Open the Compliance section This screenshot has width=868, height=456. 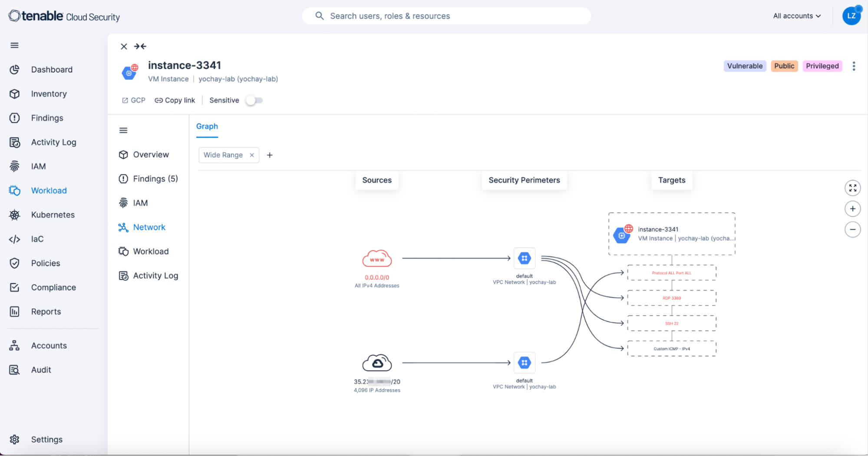pos(53,287)
